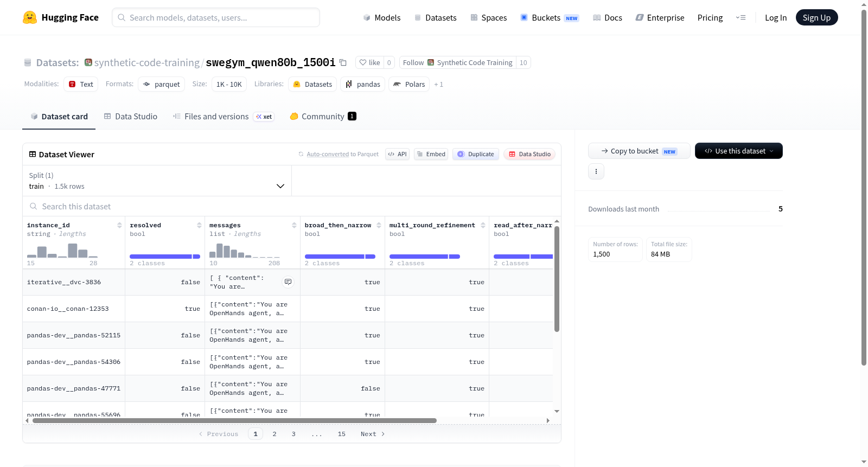Click the messages cell chat bubble icon

pos(288,282)
